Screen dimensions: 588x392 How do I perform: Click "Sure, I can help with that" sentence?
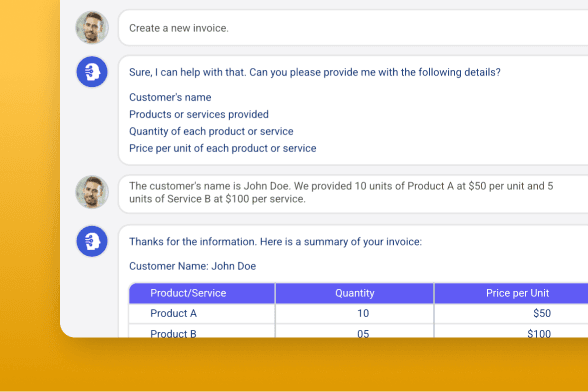coord(315,72)
